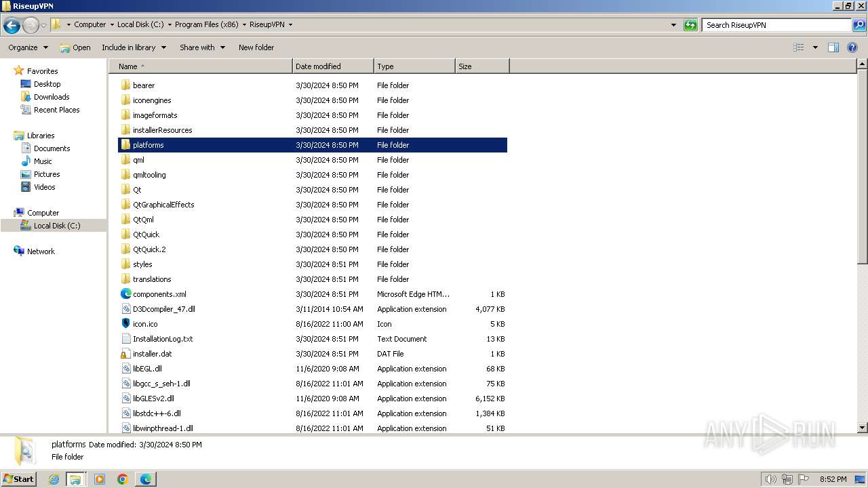Image resolution: width=868 pixels, height=488 pixels.
Task: Click the Open toolbar button
Action: [75, 47]
